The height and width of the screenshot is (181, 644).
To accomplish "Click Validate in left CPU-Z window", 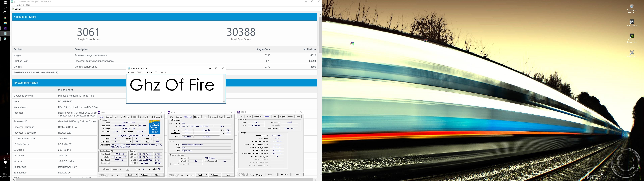I will [x=144, y=175].
